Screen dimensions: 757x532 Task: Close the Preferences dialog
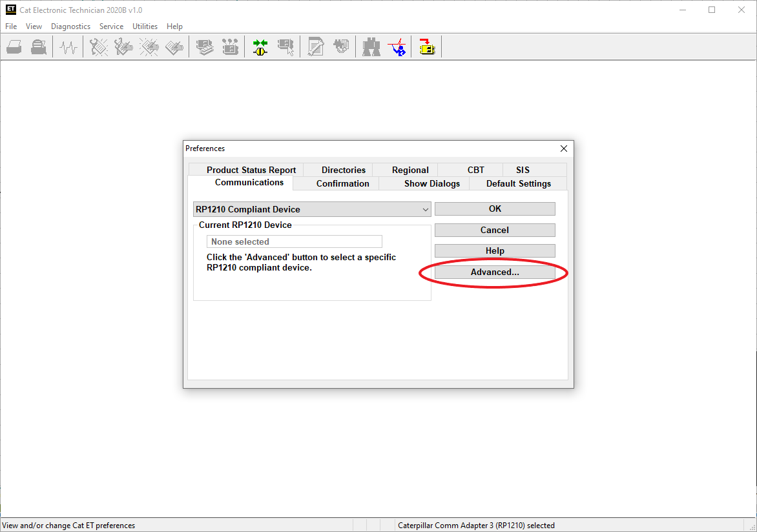coord(563,148)
